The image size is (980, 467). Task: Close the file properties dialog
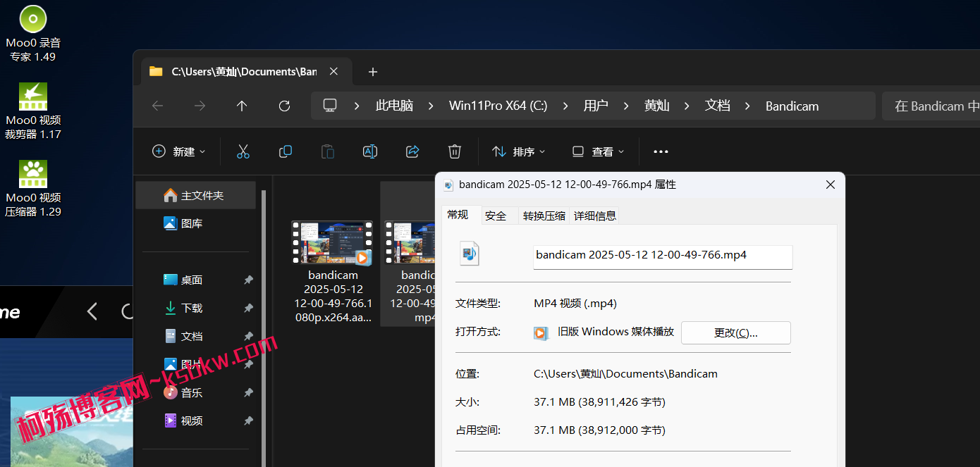click(x=831, y=185)
